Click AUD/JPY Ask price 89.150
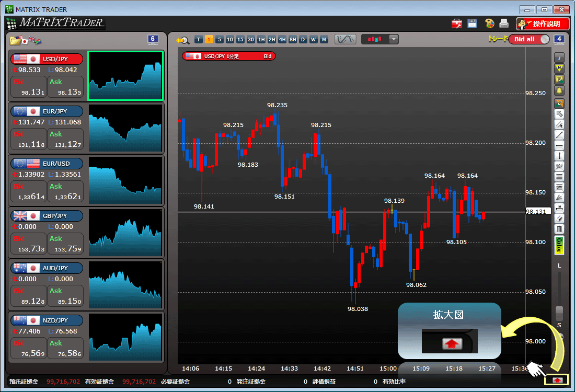 [65, 296]
